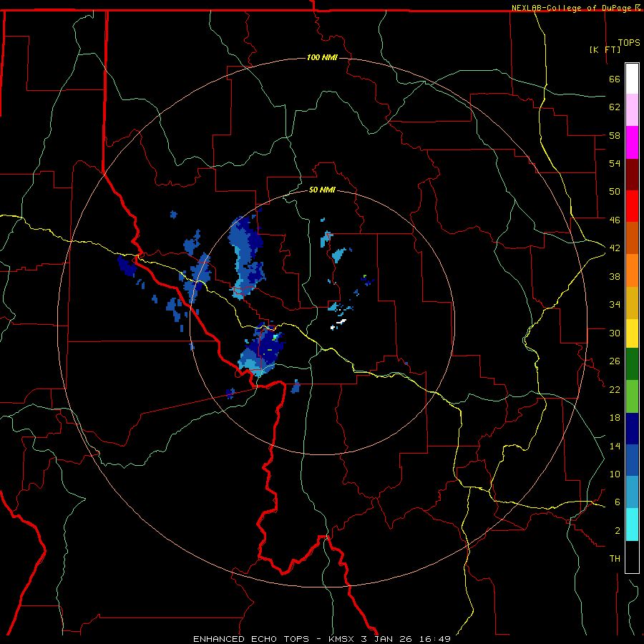Screen dimensions: 644x644
Task: Click the TH legend value
Action: pyautogui.click(x=615, y=559)
